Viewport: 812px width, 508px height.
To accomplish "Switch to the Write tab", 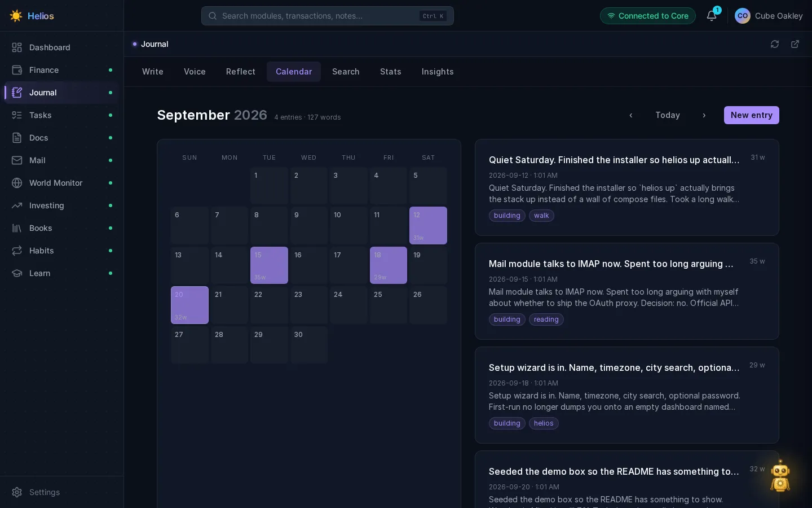I will tap(153, 72).
